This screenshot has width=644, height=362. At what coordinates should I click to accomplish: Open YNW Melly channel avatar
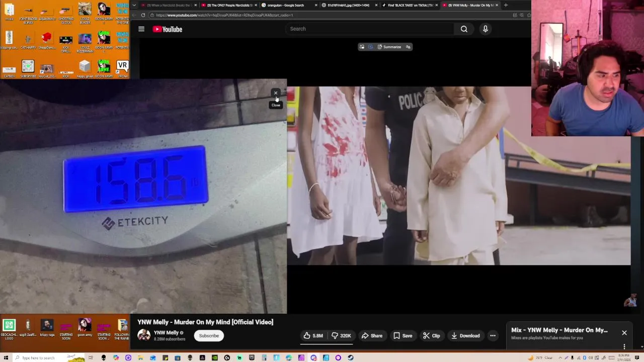[144, 335]
